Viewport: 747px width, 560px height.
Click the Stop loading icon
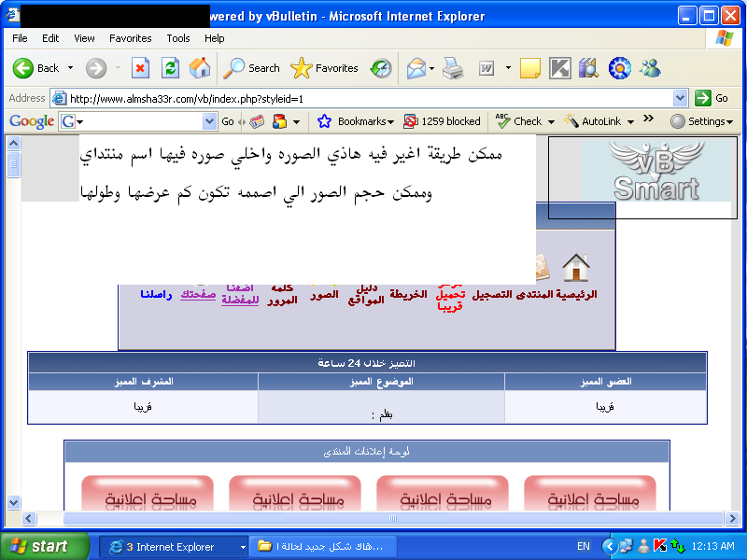[x=140, y=68]
